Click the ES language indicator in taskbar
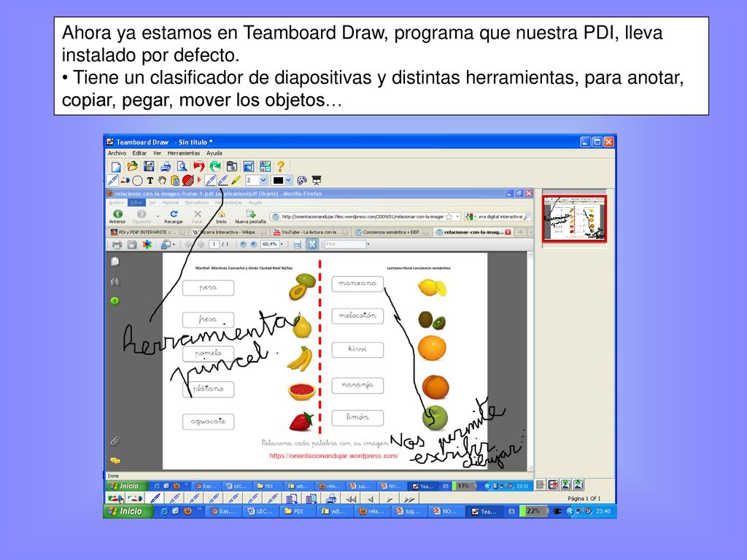 click(511, 511)
